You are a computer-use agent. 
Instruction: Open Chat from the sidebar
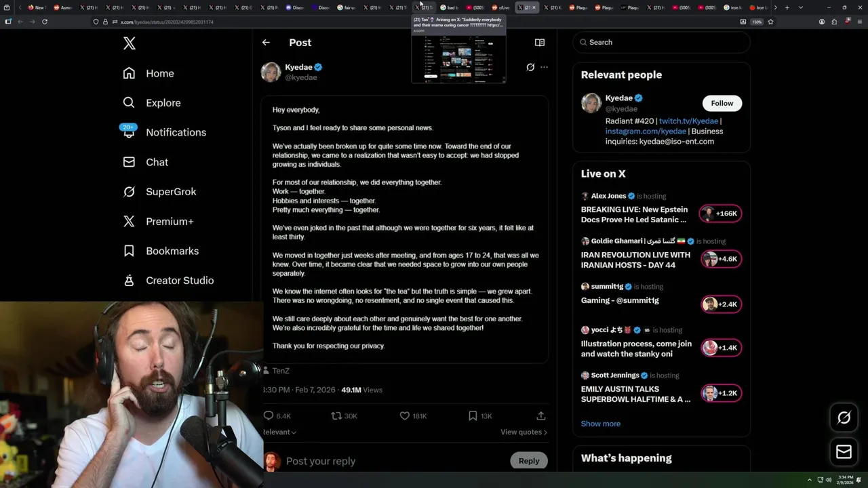pos(145,162)
